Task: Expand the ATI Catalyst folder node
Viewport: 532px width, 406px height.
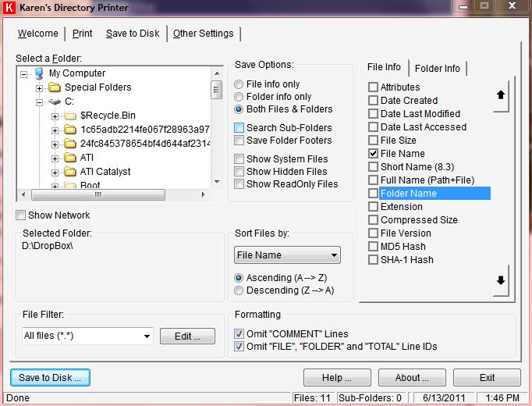Action: (55, 173)
